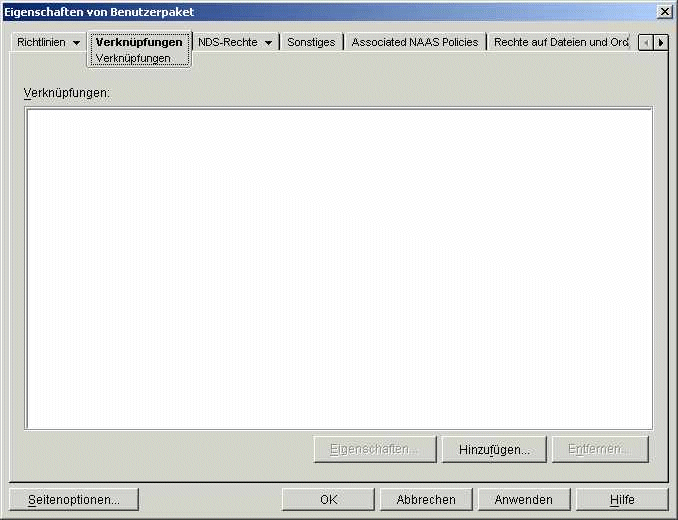Close the Eigenschaften von Benutzerpaket window
678x520 pixels.
(x=664, y=12)
